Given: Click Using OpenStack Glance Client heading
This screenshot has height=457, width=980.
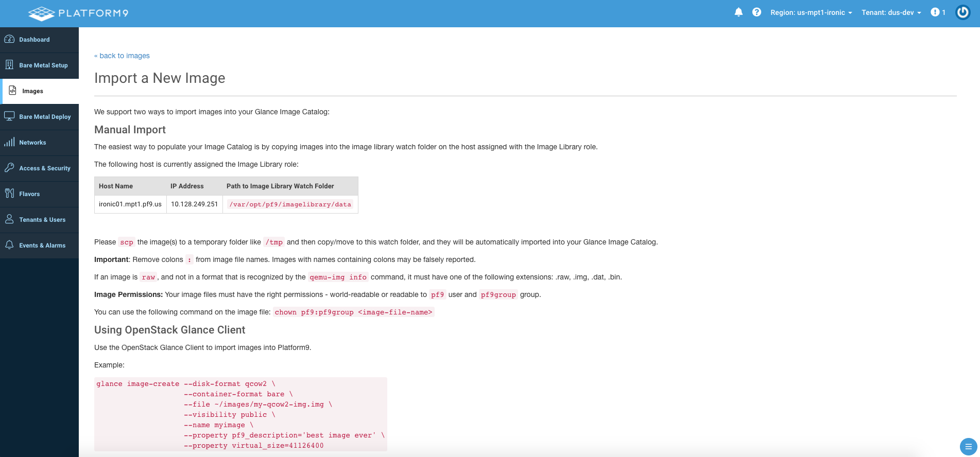Looking at the screenshot, I should [x=169, y=330].
